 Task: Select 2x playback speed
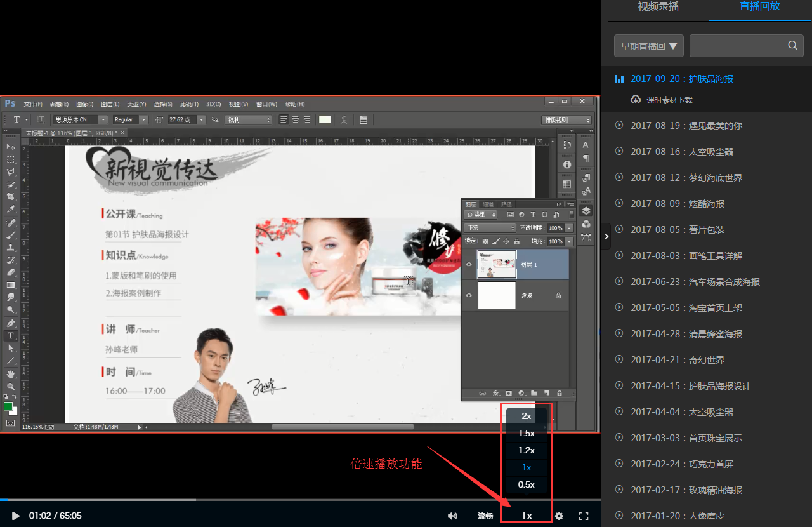coord(527,416)
